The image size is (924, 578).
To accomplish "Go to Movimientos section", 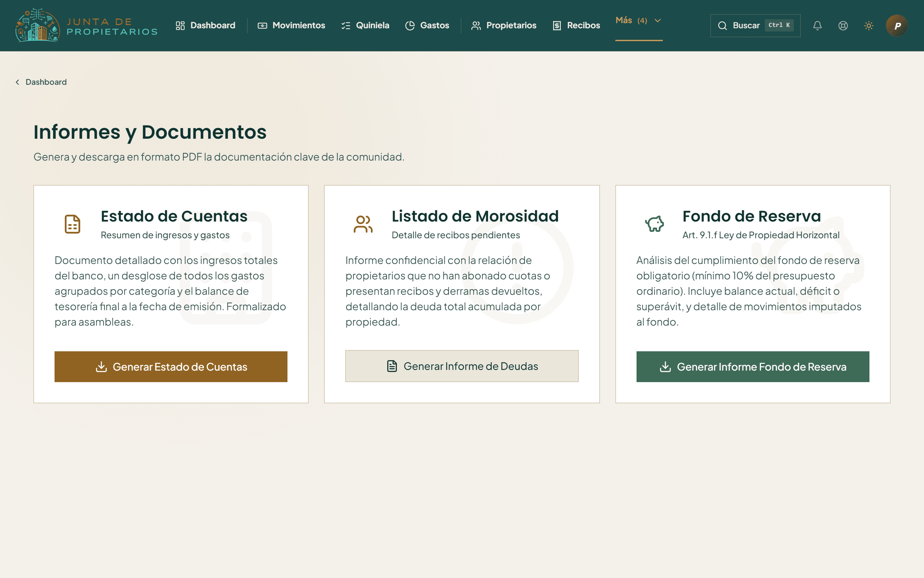I will (292, 25).
